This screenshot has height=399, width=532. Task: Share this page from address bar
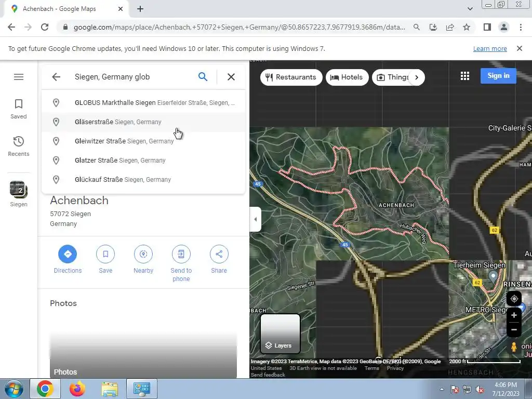[x=450, y=27]
